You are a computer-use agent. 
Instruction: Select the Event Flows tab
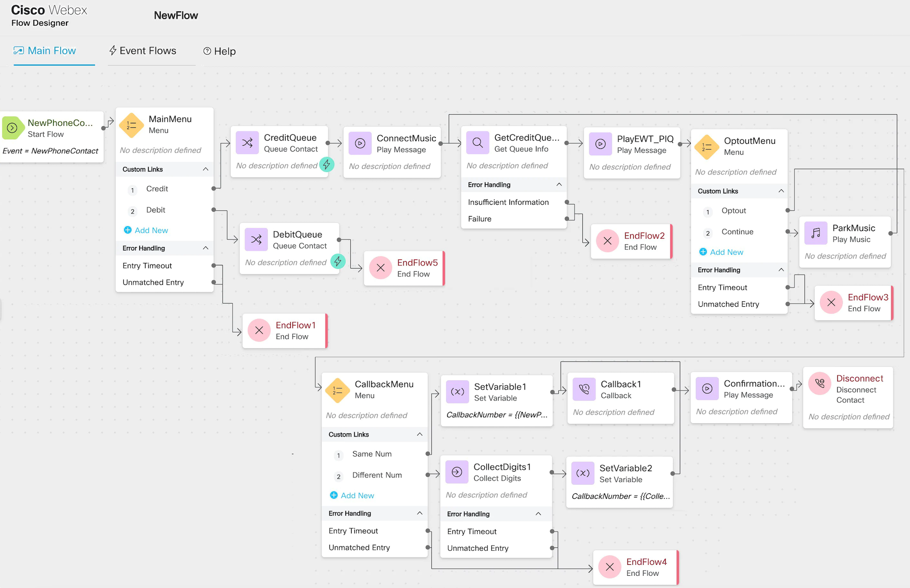coord(141,51)
